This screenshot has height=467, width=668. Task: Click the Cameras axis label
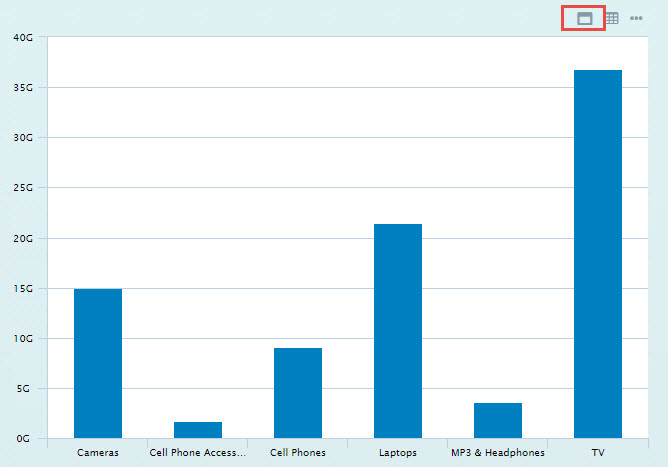pyautogui.click(x=98, y=453)
